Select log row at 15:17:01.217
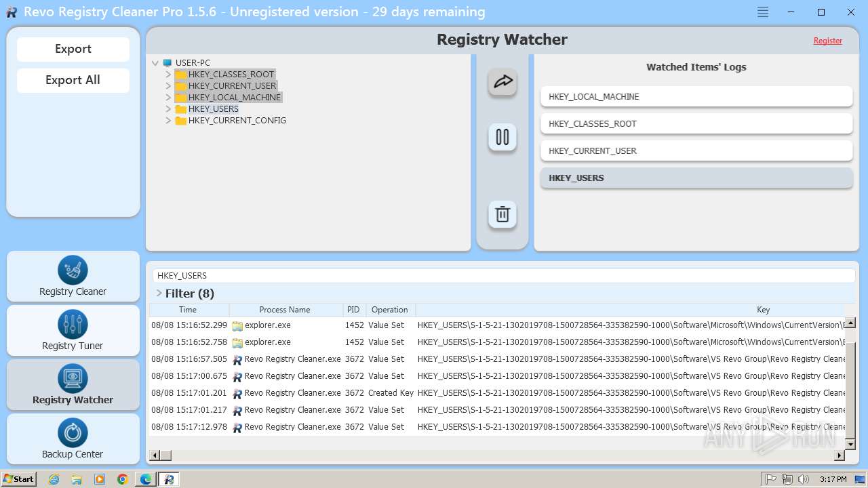The width and height of the screenshot is (868, 488). (x=498, y=410)
